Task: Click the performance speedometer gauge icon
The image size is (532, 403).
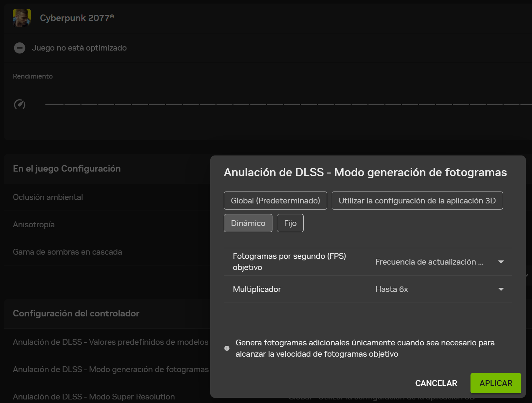Action: tap(20, 104)
